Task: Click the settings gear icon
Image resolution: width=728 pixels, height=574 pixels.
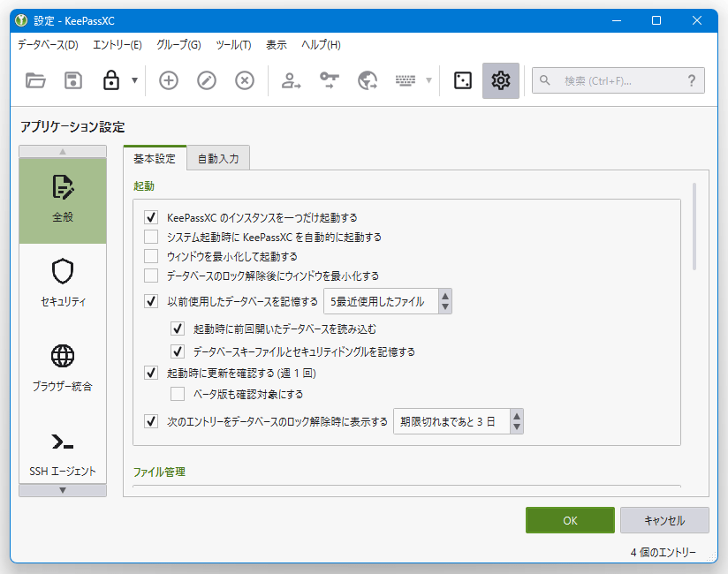Action: (x=500, y=80)
